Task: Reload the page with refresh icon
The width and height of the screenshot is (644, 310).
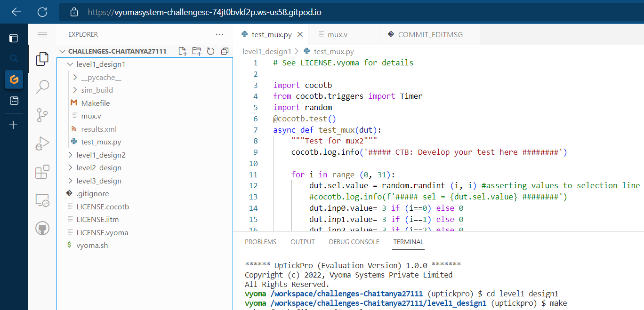Action: (x=42, y=12)
